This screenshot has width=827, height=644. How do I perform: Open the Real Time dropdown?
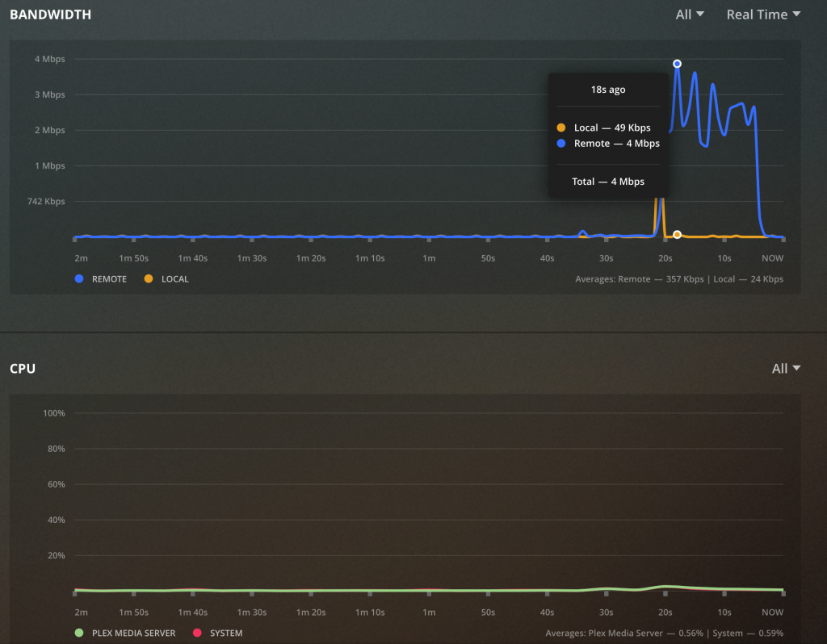(762, 14)
